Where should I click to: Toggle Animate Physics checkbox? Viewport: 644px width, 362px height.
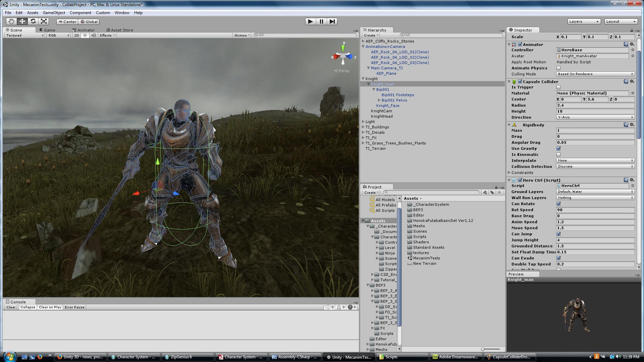[x=558, y=68]
